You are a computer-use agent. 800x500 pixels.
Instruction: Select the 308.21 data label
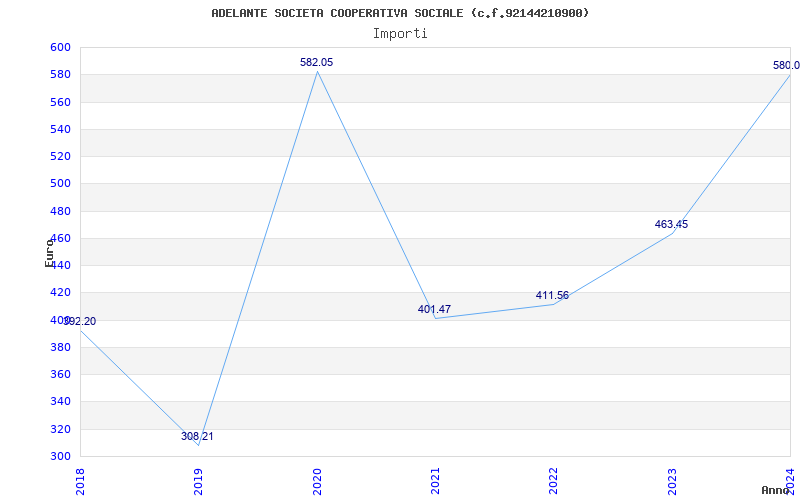pos(197,436)
